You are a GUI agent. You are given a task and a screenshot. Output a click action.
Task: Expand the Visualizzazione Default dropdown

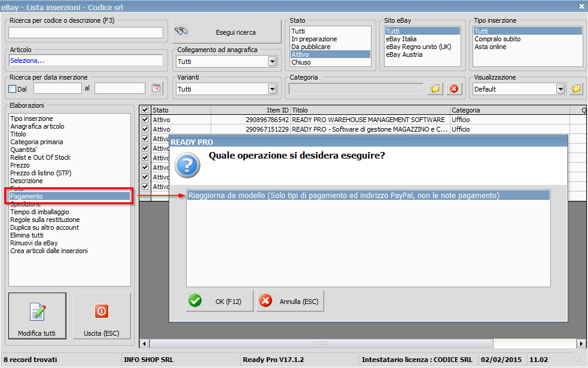(x=560, y=89)
